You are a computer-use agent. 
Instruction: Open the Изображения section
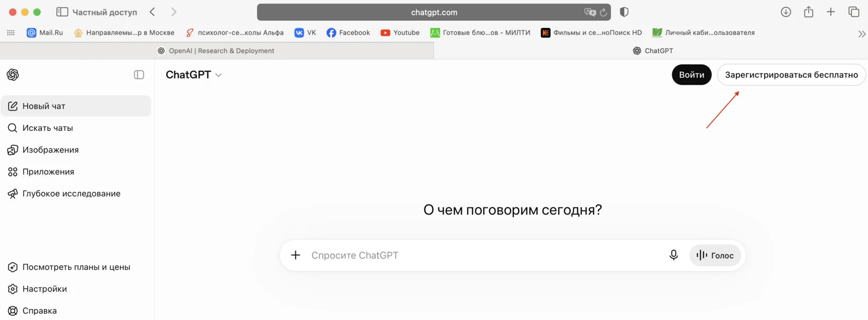pos(76,149)
